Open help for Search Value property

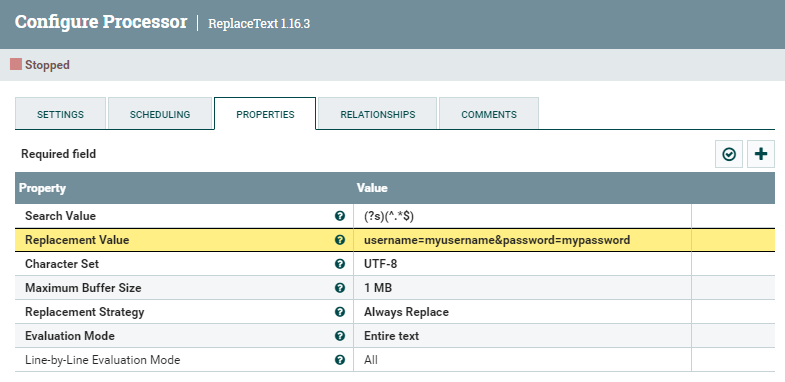(x=340, y=216)
